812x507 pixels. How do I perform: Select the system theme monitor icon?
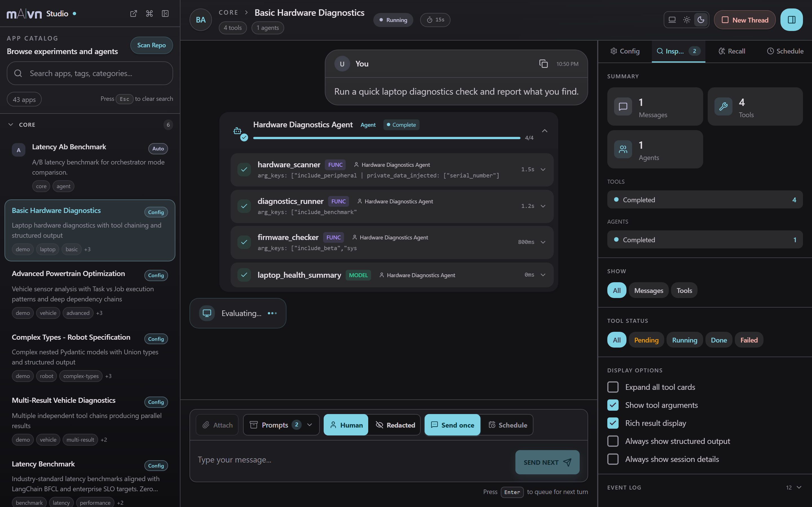(672, 20)
